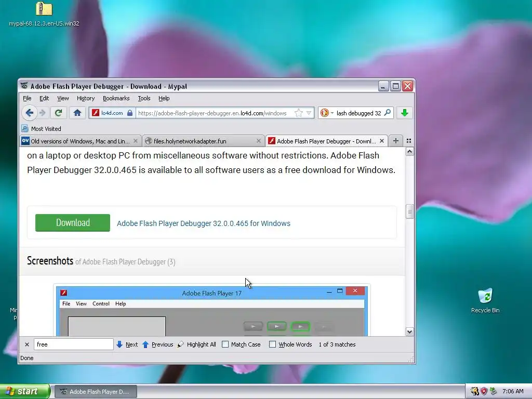Select the Recycle Bin desktop icon
532x399 pixels.
pyautogui.click(x=485, y=301)
